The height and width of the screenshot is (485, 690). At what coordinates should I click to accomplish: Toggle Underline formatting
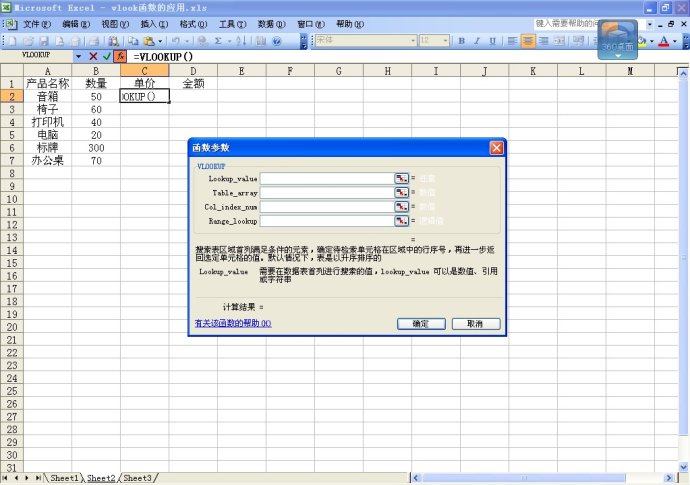click(x=492, y=41)
